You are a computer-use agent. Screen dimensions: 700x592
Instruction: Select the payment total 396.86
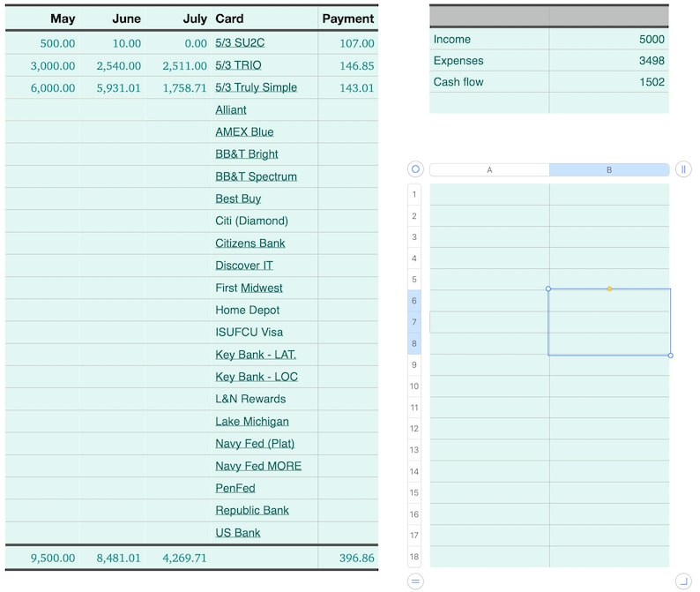[x=357, y=558]
